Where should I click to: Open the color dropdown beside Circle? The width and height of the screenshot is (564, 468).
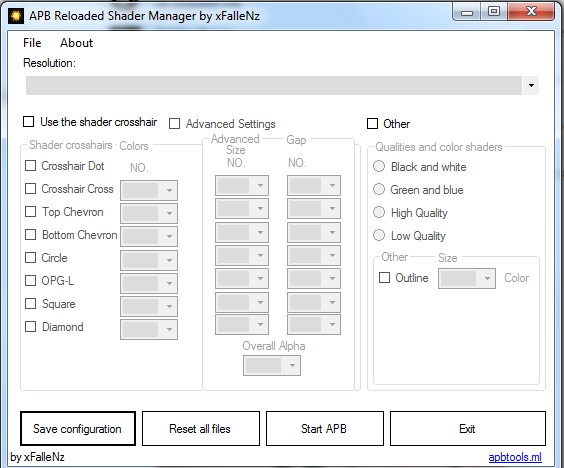[x=149, y=260]
